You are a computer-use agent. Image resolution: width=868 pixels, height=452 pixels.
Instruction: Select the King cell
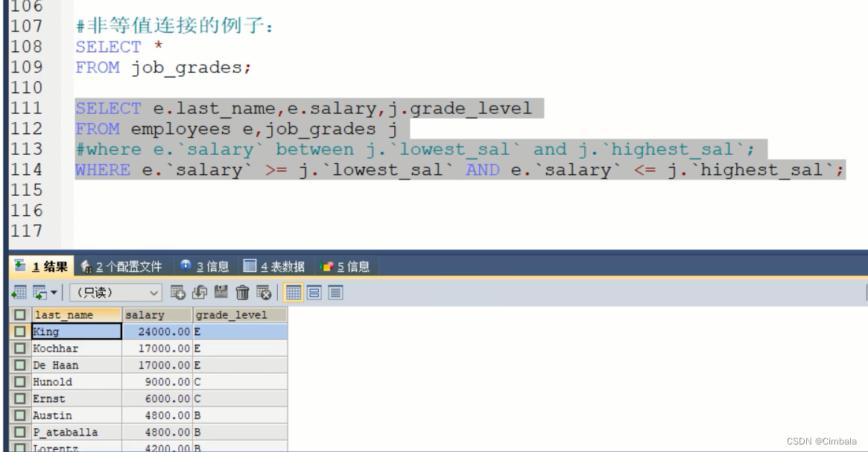[x=77, y=331]
